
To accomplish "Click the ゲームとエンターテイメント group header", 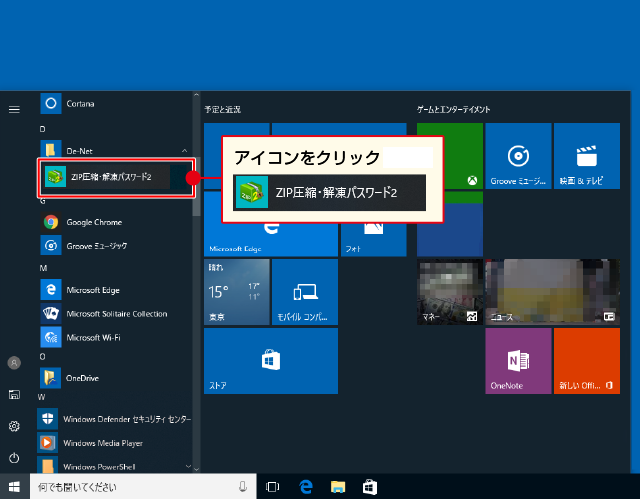I will 453,109.
